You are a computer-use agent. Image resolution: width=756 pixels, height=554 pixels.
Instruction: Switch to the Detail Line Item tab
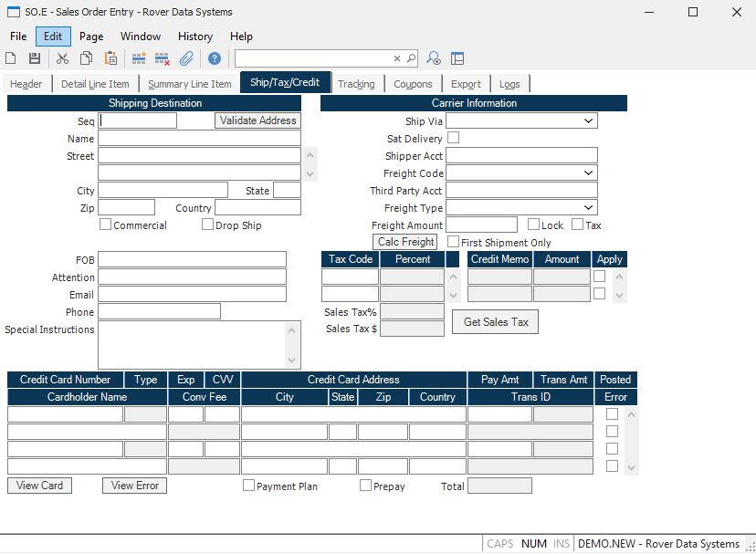point(95,84)
